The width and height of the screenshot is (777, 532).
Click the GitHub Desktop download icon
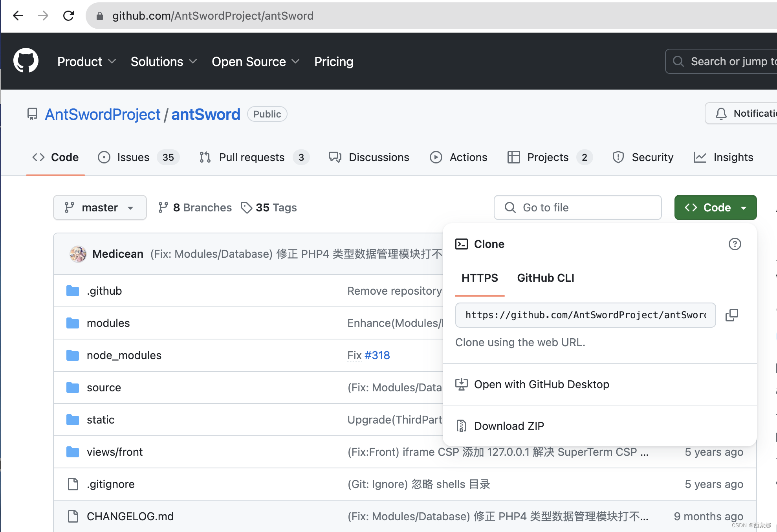(x=462, y=384)
